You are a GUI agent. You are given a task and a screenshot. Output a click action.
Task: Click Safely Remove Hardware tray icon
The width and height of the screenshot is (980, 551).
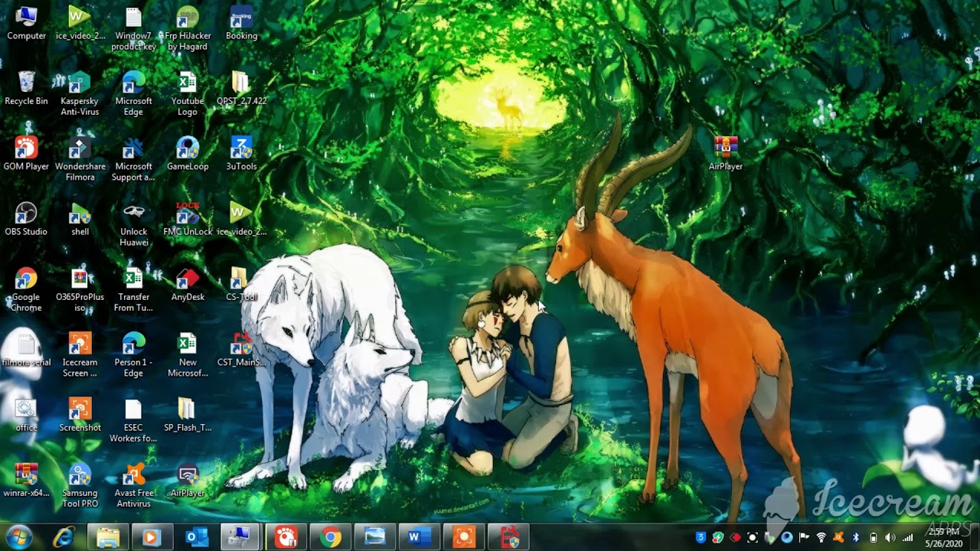pyautogui.click(x=770, y=538)
